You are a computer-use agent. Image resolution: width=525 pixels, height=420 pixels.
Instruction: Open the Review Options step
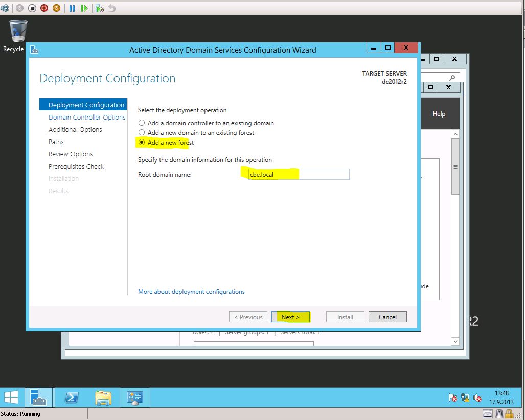tap(71, 154)
